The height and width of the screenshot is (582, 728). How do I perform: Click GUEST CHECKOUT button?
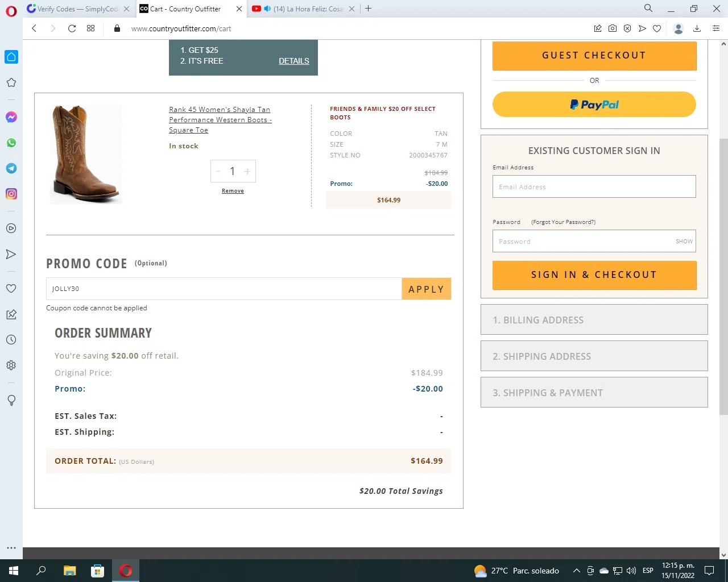594,55
